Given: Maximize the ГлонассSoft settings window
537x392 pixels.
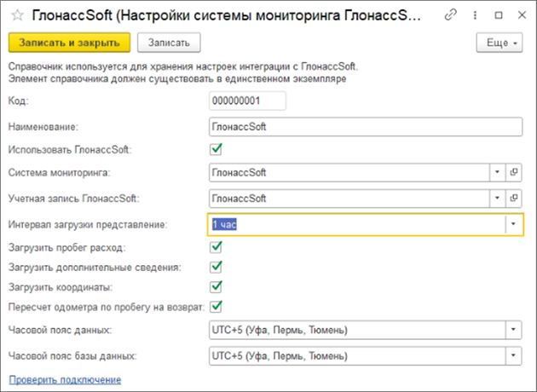Looking at the screenshot, I should pos(499,15).
